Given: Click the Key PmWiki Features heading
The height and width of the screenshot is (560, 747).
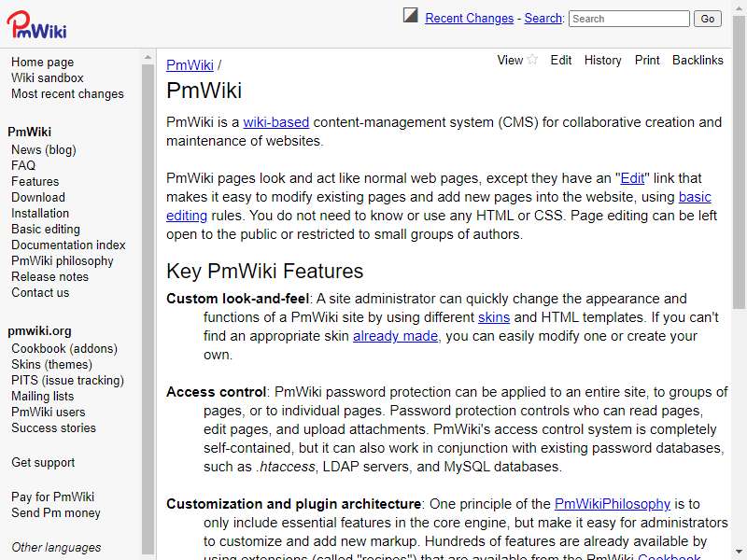Looking at the screenshot, I should 264,272.
